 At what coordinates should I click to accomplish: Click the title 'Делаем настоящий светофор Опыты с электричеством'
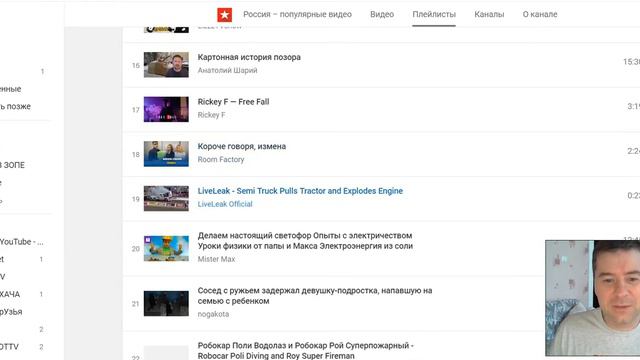[305, 241]
